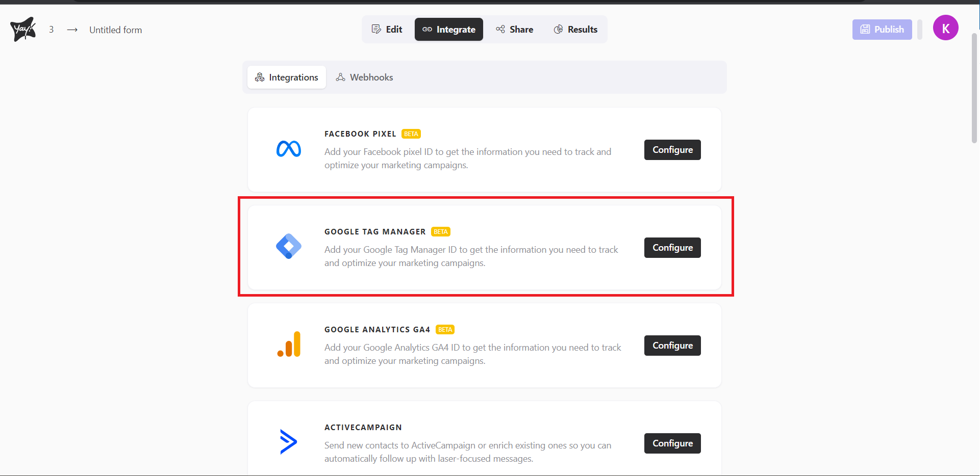Click the Google Analytics GA4 bar-chart icon
This screenshot has height=476, width=980.
coord(288,345)
